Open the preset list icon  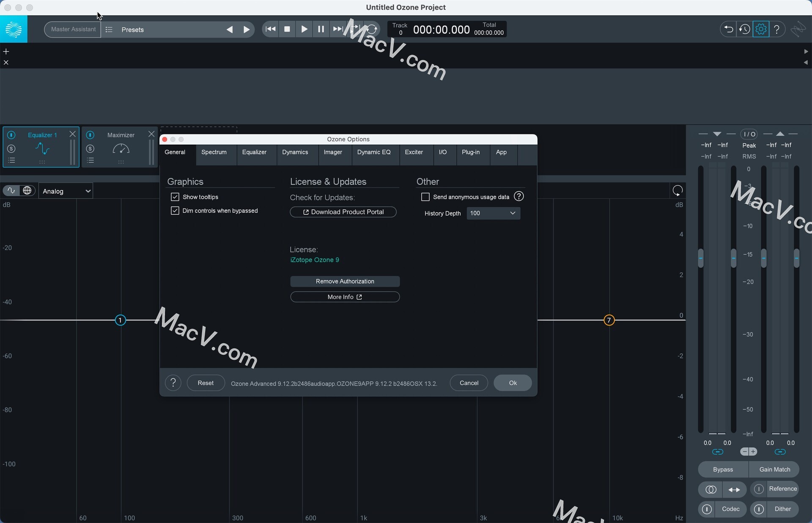[109, 30]
